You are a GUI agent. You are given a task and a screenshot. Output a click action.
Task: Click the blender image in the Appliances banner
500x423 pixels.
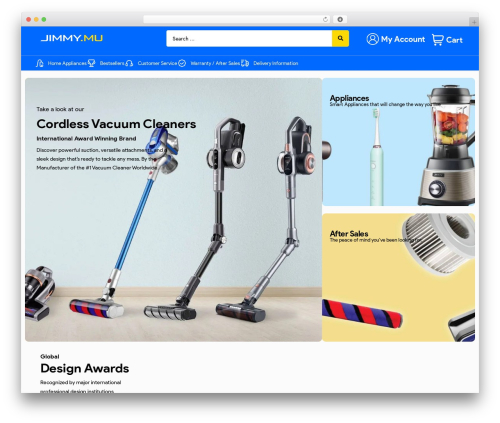[447, 145]
